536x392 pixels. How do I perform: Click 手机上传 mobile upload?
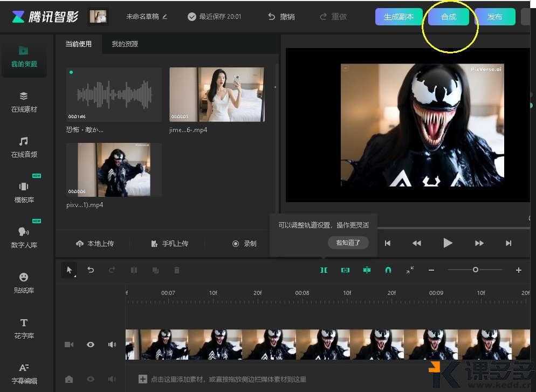click(169, 243)
